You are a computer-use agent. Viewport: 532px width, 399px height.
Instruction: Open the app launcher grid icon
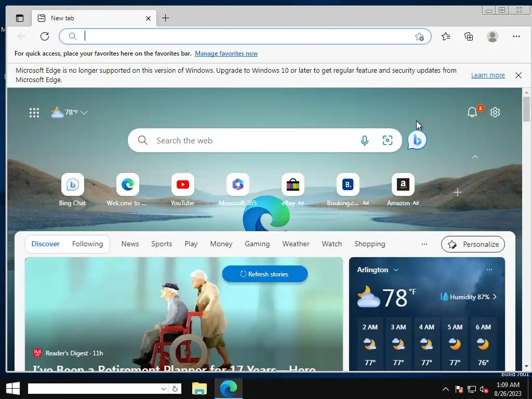pyautogui.click(x=34, y=113)
